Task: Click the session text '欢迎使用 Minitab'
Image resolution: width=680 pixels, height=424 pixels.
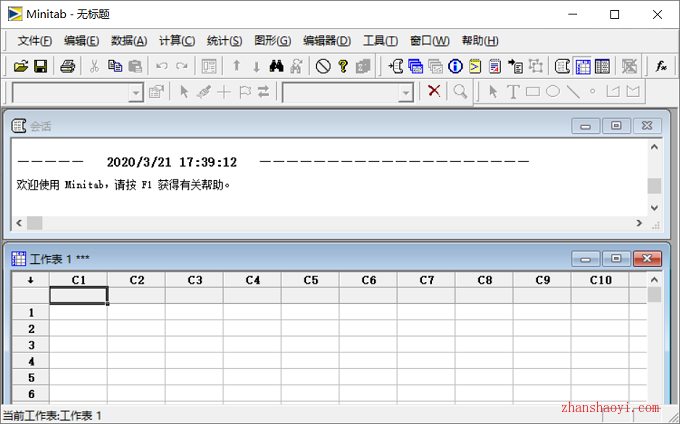Action: pos(60,185)
